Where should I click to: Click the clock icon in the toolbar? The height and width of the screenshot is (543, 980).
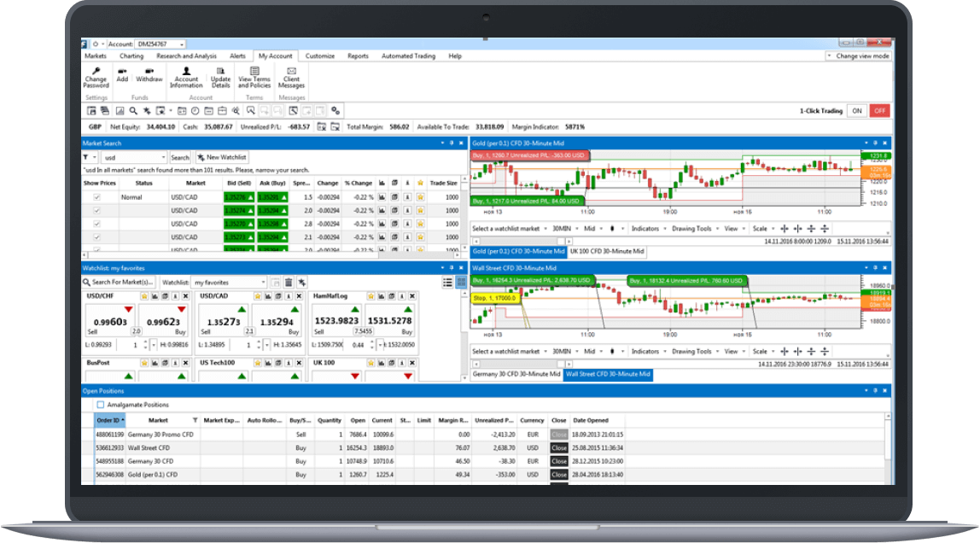[x=195, y=111]
